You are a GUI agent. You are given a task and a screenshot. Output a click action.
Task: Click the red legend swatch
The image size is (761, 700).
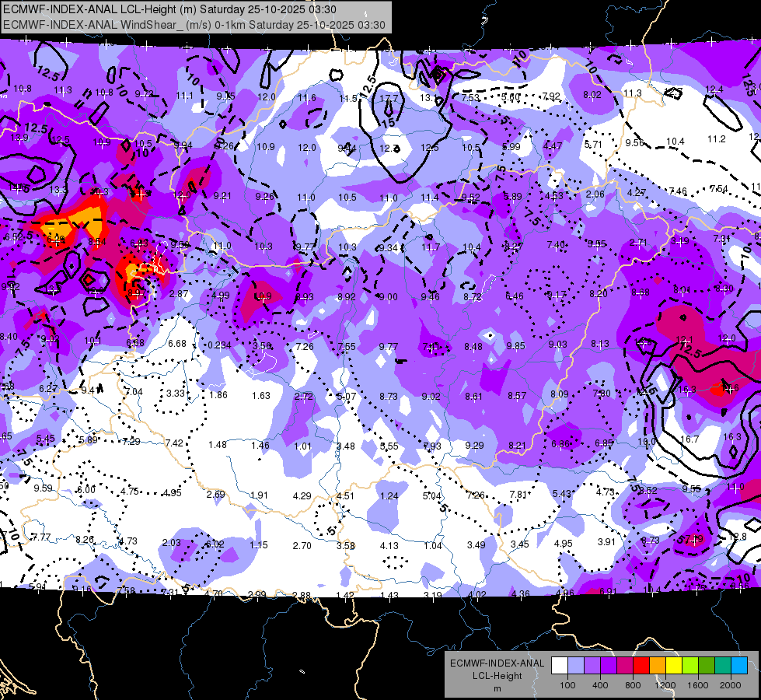click(x=641, y=666)
